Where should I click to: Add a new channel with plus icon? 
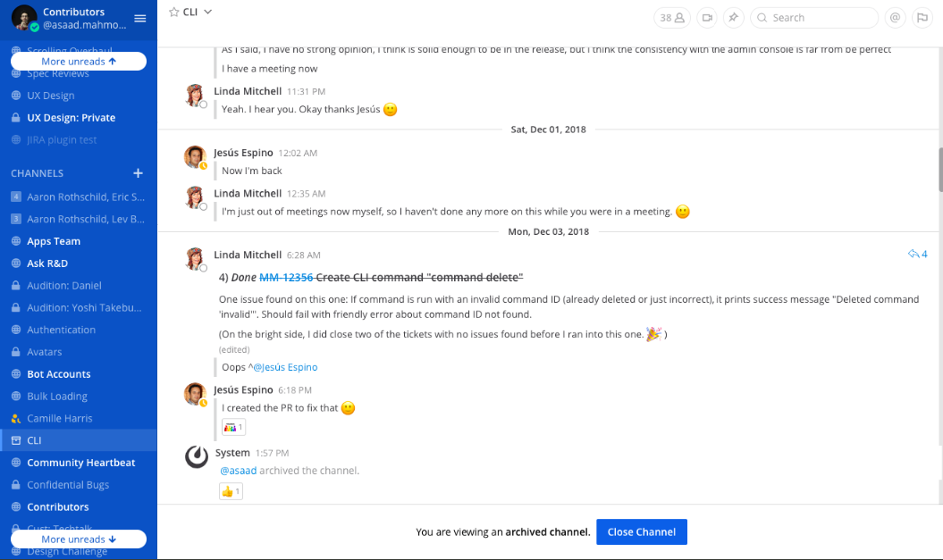click(139, 173)
